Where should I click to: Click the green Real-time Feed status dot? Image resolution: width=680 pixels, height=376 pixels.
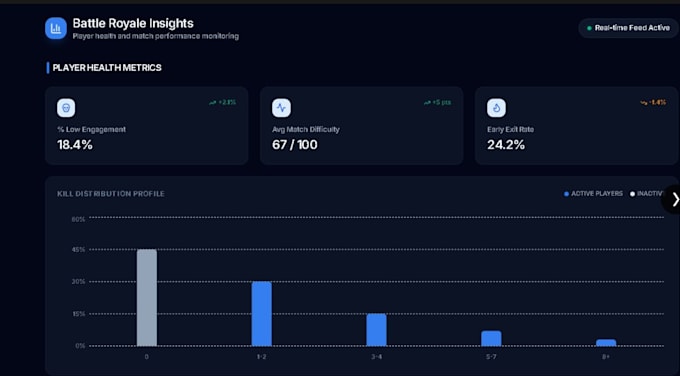coord(589,28)
